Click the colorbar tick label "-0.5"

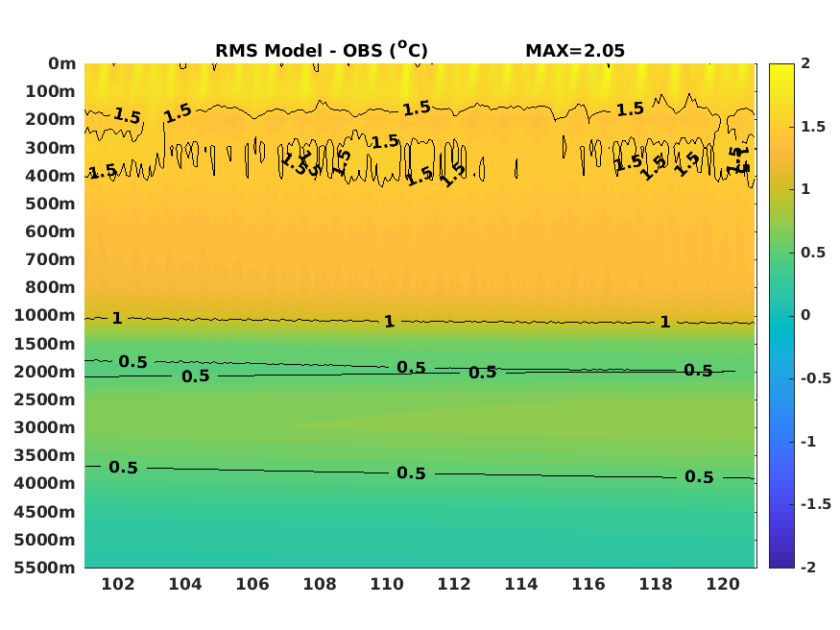(816, 378)
